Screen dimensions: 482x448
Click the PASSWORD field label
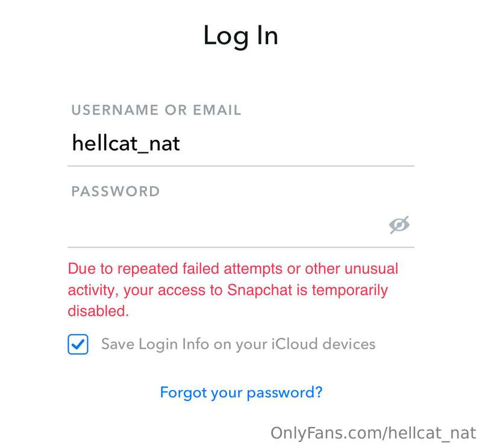(116, 191)
